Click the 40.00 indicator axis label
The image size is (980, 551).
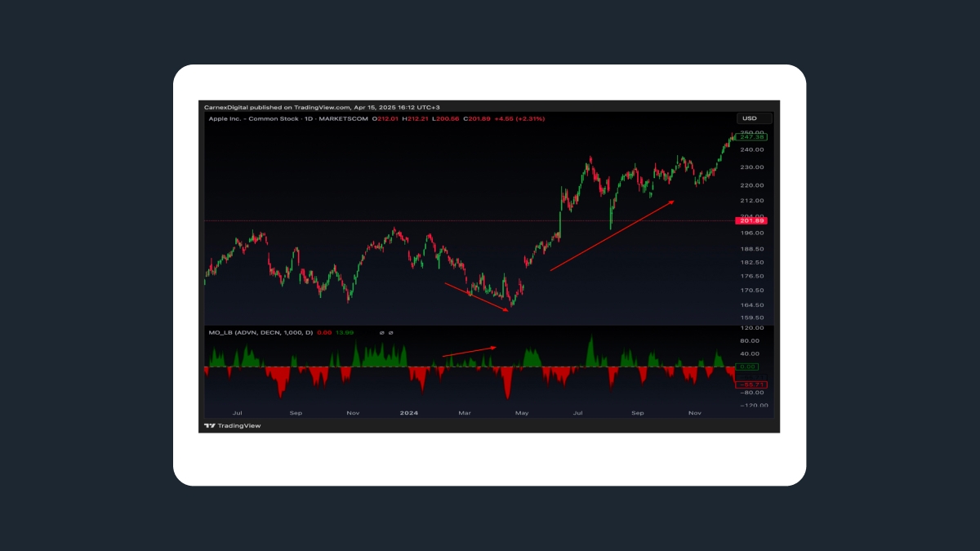pyautogui.click(x=751, y=353)
